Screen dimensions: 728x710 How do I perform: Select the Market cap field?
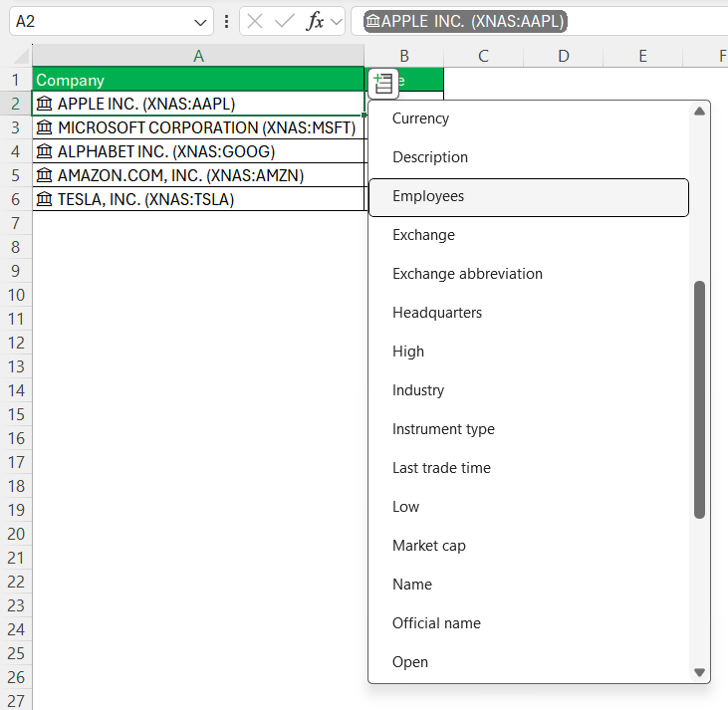(x=529, y=546)
